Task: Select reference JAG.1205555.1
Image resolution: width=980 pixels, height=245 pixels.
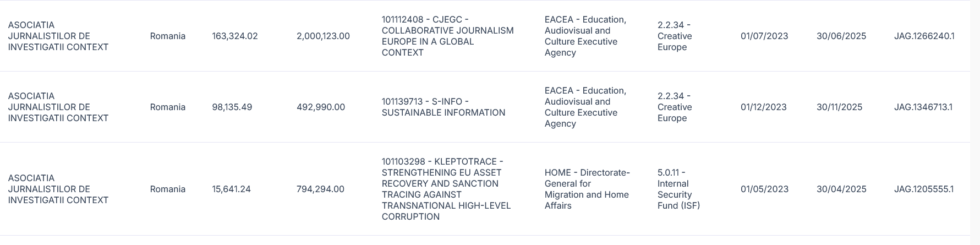Action: (924, 189)
